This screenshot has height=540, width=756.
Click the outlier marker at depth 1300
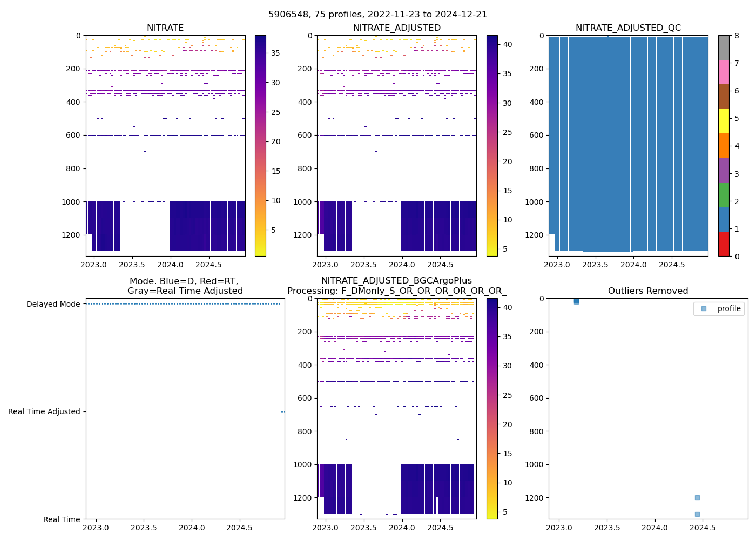pos(697,514)
